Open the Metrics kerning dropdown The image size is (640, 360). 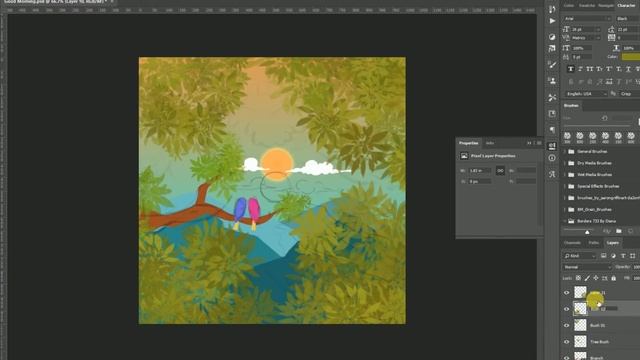586,38
